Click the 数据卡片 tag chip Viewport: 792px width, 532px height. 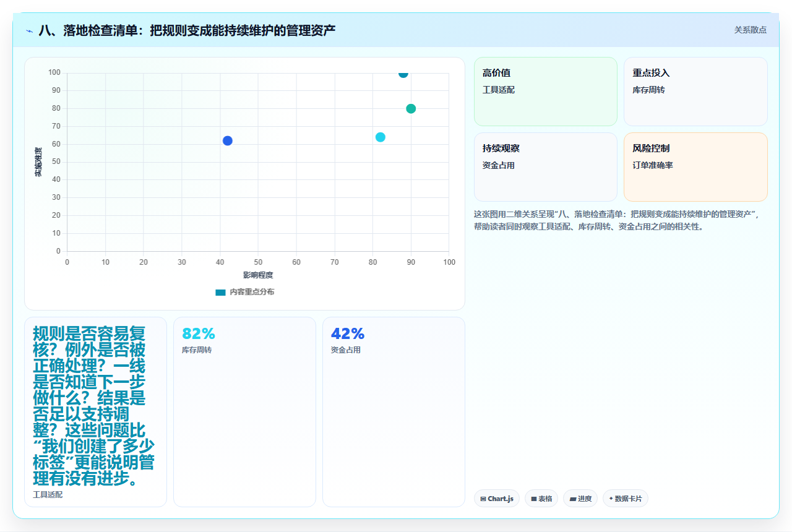pos(626,499)
